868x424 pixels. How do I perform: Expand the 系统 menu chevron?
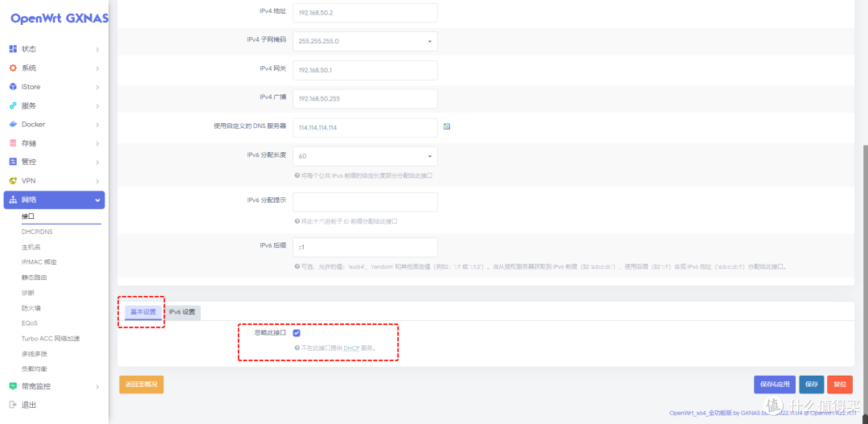[x=97, y=68]
